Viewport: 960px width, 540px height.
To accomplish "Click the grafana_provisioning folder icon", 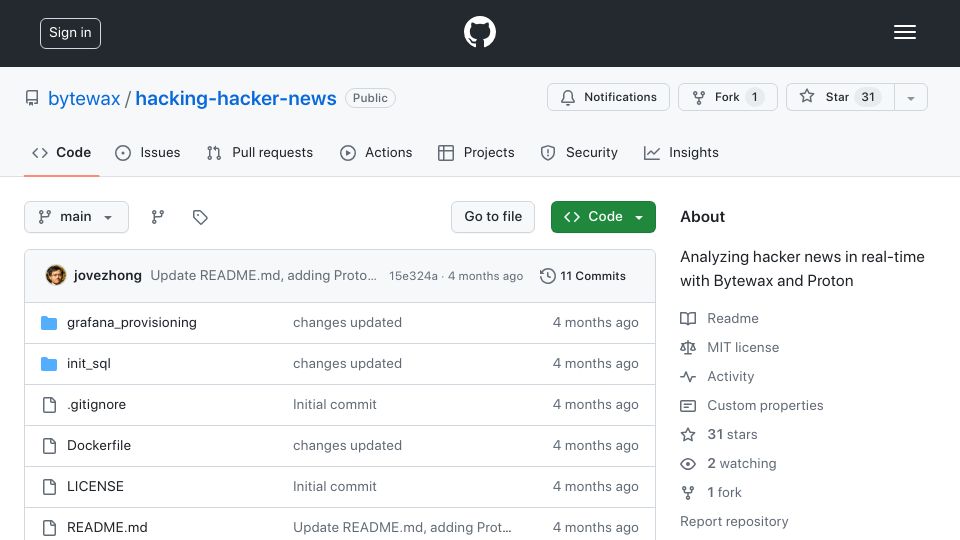I will click(x=49, y=323).
